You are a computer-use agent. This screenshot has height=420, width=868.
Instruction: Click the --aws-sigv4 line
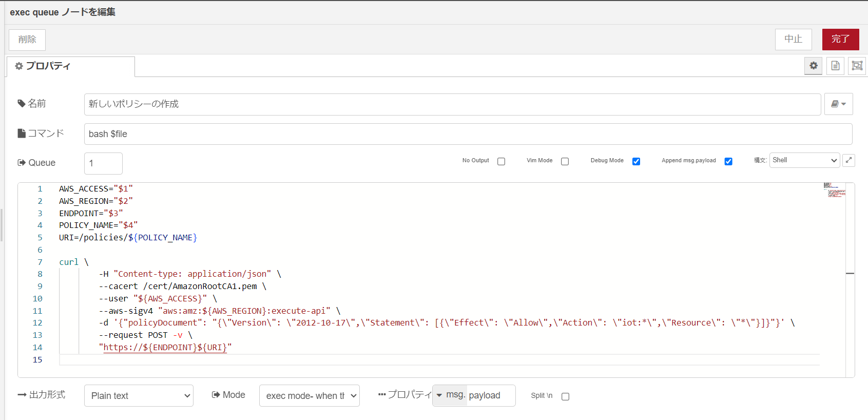point(220,311)
